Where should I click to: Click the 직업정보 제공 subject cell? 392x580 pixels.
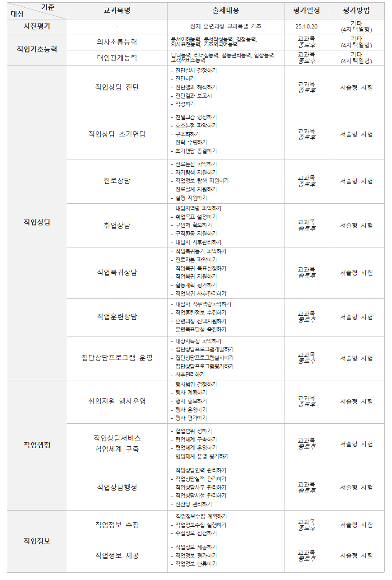117,556
